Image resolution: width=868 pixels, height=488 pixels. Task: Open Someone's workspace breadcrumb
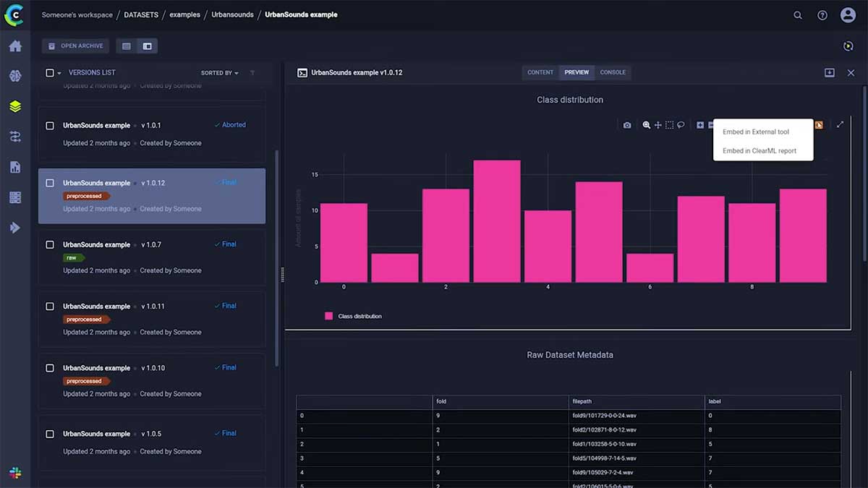tap(77, 14)
